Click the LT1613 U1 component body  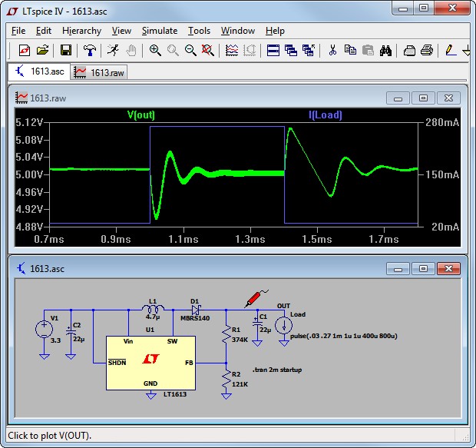150,363
